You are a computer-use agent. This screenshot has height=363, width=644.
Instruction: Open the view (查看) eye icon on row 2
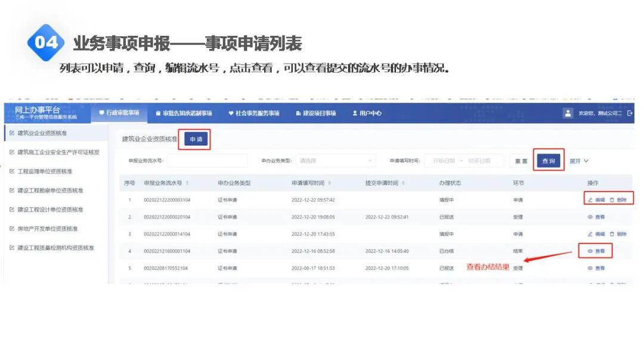(x=590, y=217)
